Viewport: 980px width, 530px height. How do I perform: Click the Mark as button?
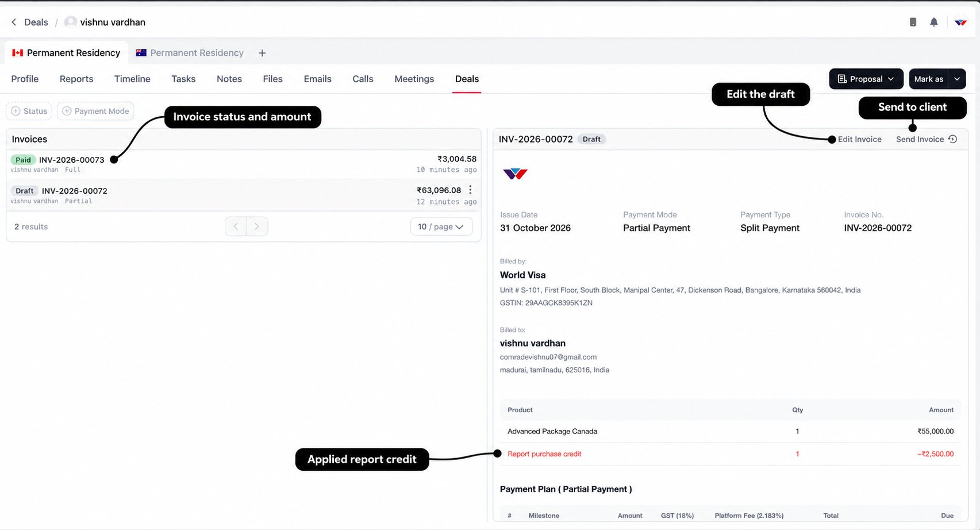pyautogui.click(x=929, y=79)
